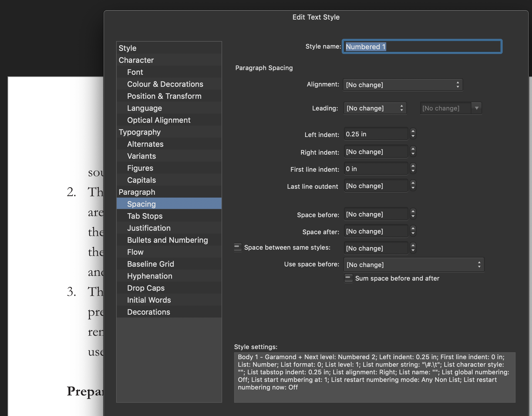
Task: Select Capitals under Typography
Action: pyautogui.click(x=141, y=180)
